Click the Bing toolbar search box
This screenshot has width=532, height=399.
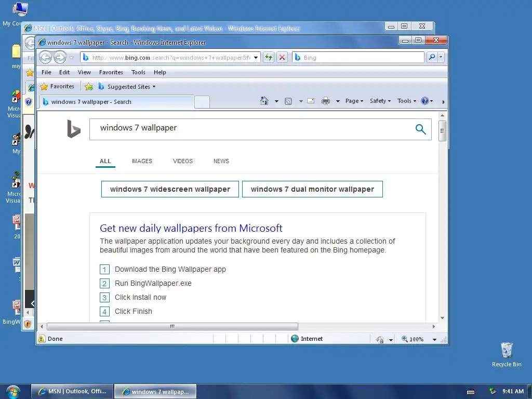[358, 57]
